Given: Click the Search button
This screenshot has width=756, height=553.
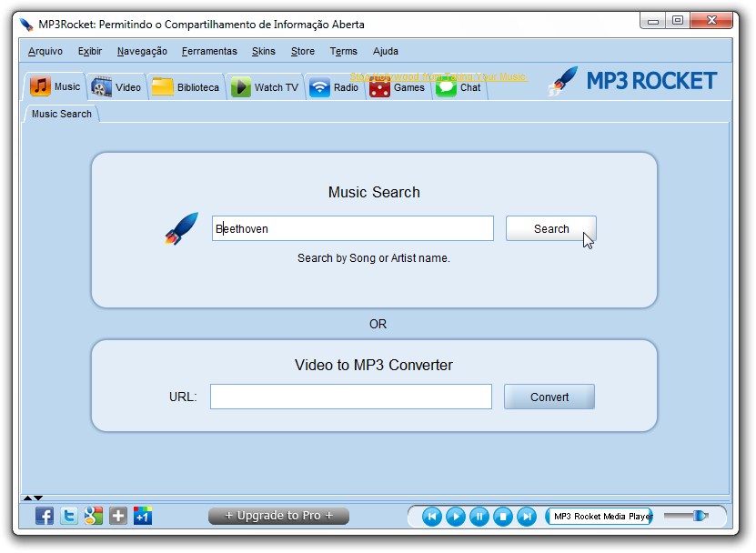Looking at the screenshot, I should click(x=551, y=228).
